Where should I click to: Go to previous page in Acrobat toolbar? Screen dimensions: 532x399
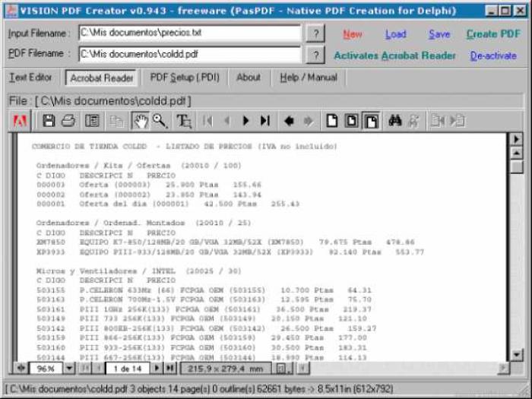227,121
